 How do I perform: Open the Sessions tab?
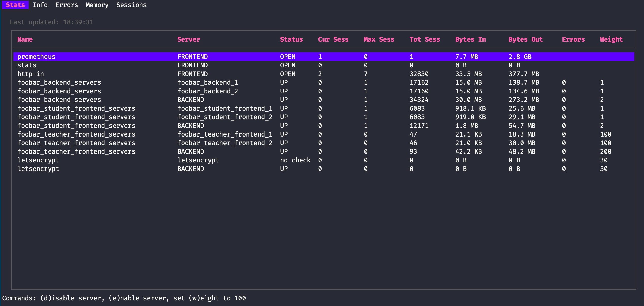click(x=131, y=5)
